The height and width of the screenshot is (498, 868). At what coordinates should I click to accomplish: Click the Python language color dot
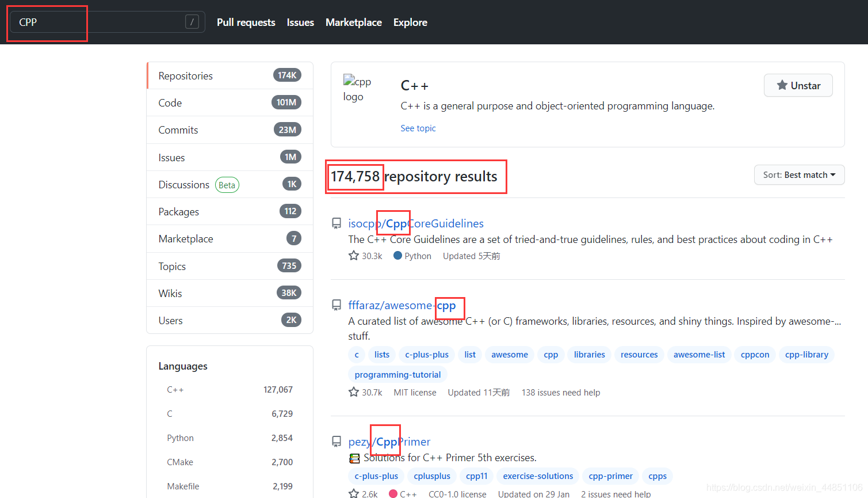click(x=397, y=256)
